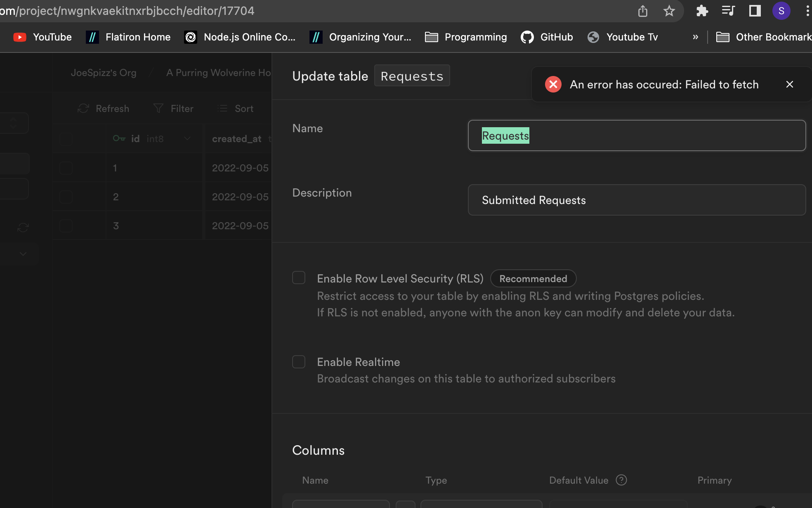Open the Programming bookmarks folder

click(465, 37)
